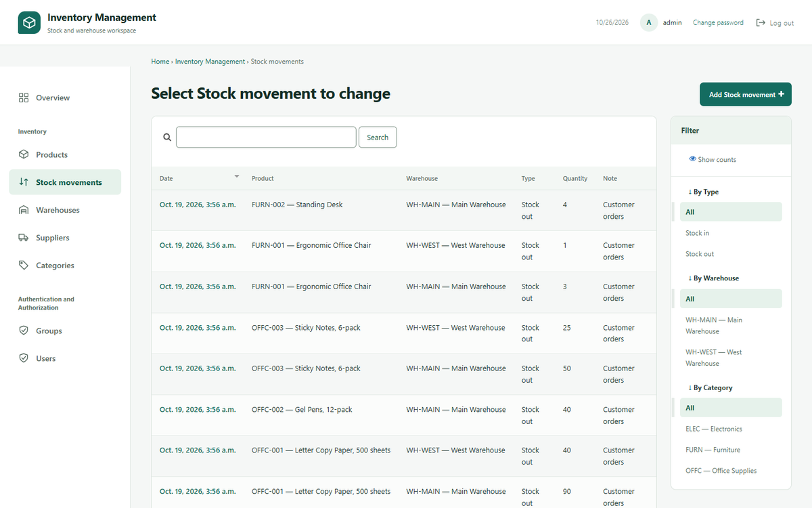
Task: Click the Categories tag icon
Action: pyautogui.click(x=24, y=266)
